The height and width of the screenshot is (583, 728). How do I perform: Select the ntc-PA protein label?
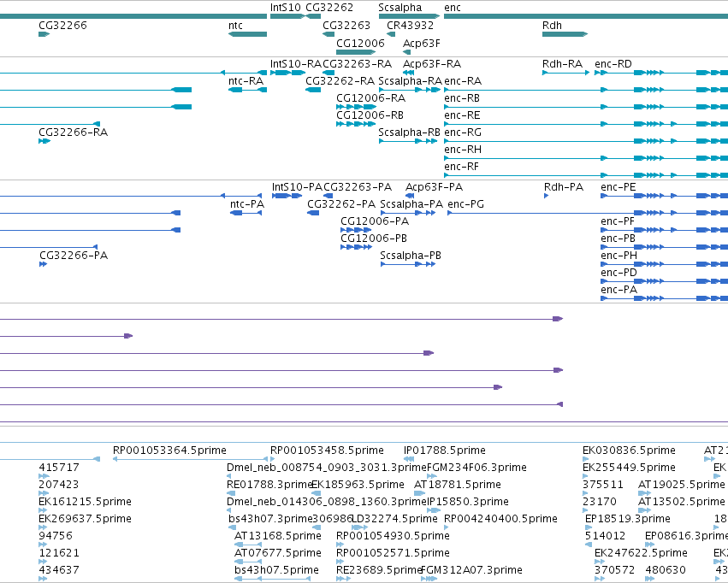pos(247,204)
